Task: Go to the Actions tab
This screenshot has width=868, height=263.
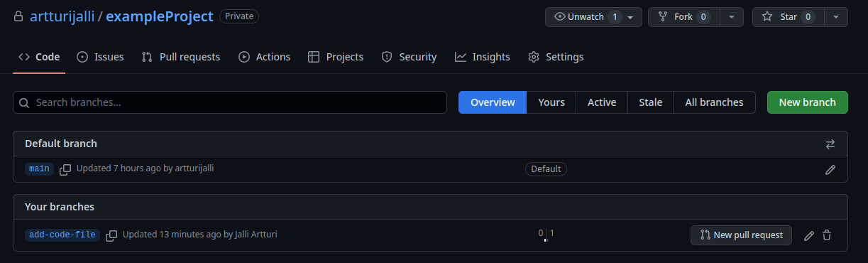Action: (264, 57)
